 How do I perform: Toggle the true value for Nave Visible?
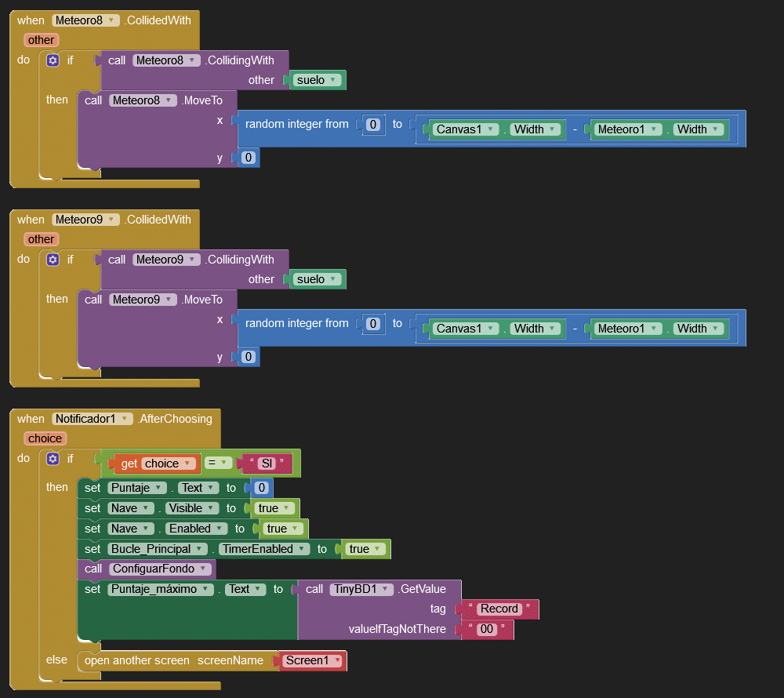click(274, 508)
